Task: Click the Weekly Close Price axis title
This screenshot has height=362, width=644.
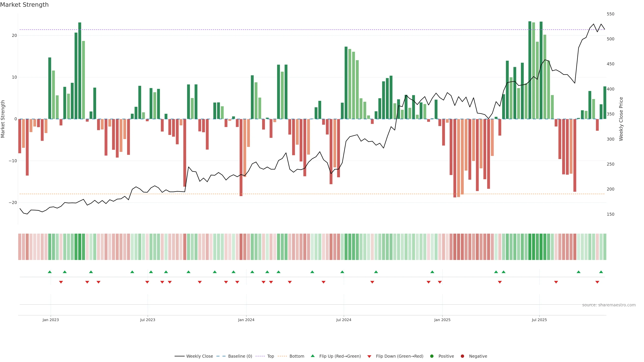Action: pos(621,119)
